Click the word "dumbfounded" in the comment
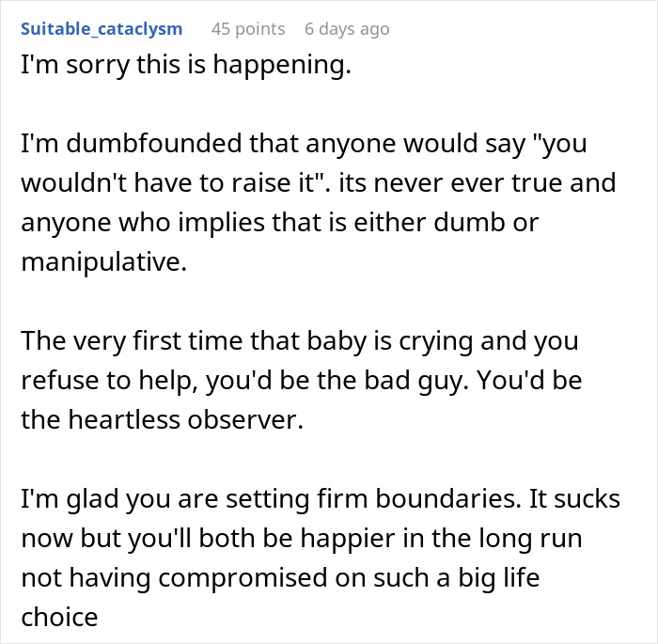Viewport: 658px width, 644px height. click(x=154, y=143)
